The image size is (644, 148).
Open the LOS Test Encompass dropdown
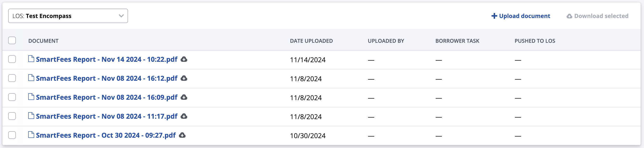tap(68, 16)
